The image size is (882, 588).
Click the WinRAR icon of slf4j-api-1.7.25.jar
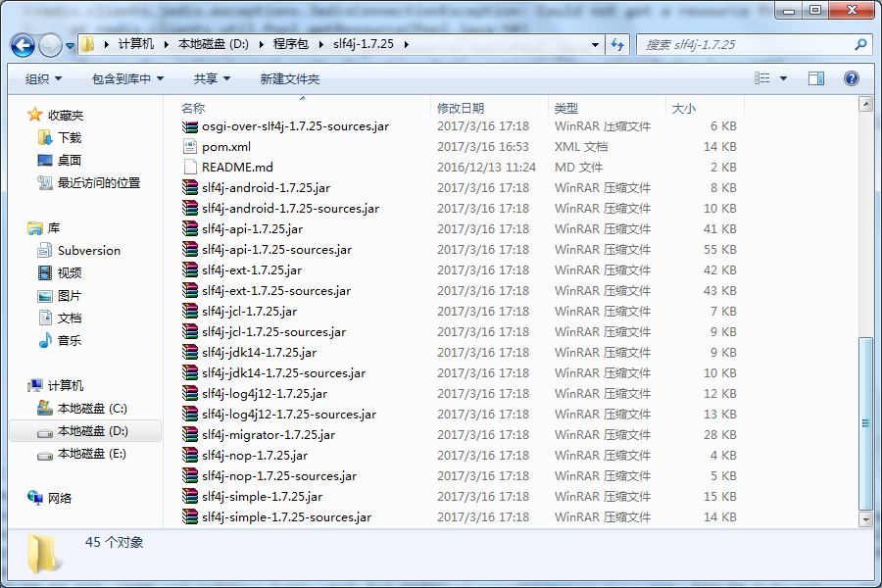tap(190, 229)
